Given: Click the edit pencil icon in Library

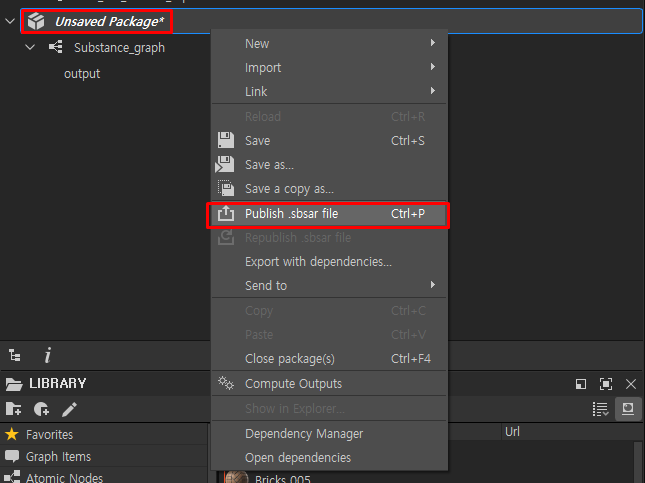Looking at the screenshot, I should tap(69, 409).
